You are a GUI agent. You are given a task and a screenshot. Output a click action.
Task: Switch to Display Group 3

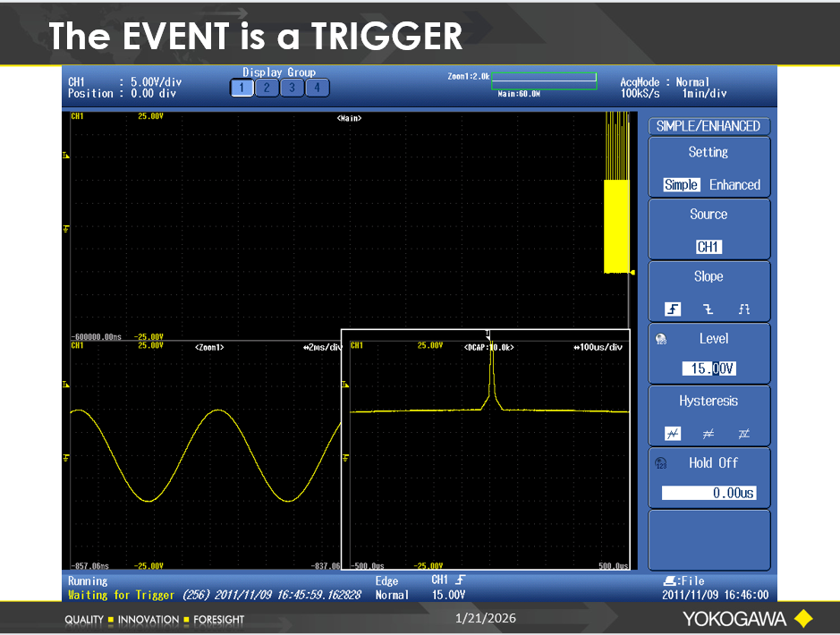click(292, 88)
